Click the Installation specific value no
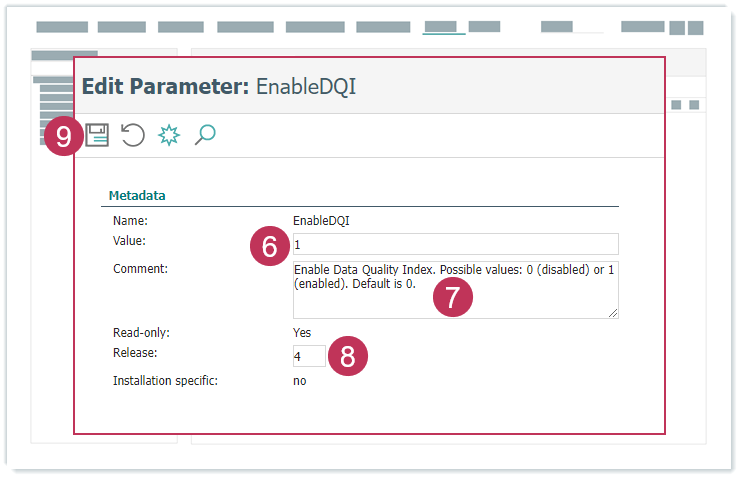741x479 pixels. 299,381
